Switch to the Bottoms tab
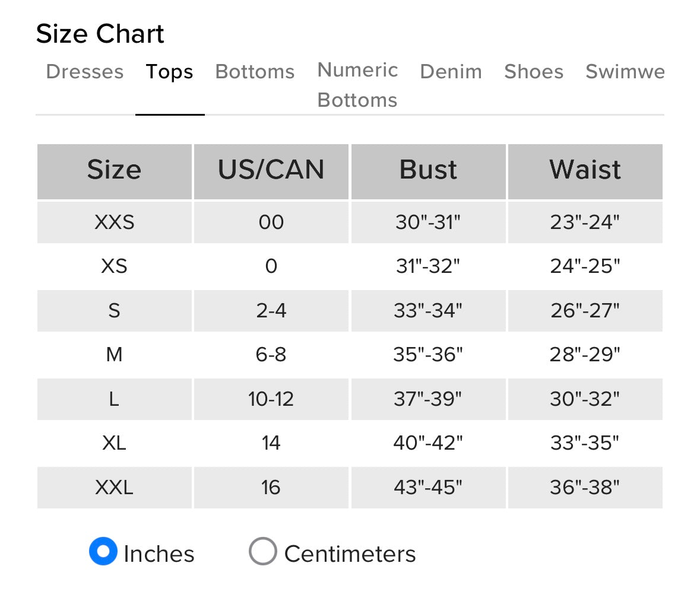700x598 pixels. point(255,71)
